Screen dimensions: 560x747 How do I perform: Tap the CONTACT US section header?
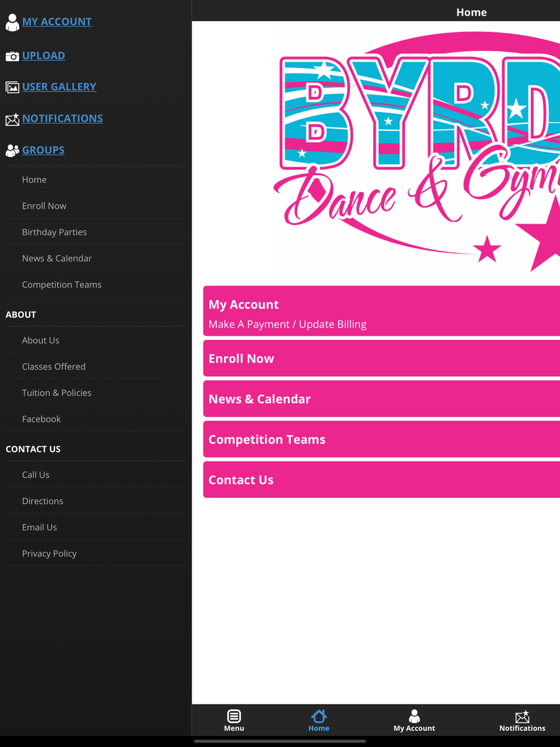tap(33, 449)
